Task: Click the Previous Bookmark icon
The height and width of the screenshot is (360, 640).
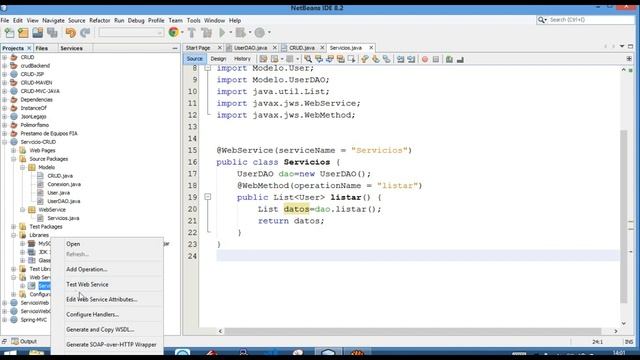Action: (x=364, y=60)
